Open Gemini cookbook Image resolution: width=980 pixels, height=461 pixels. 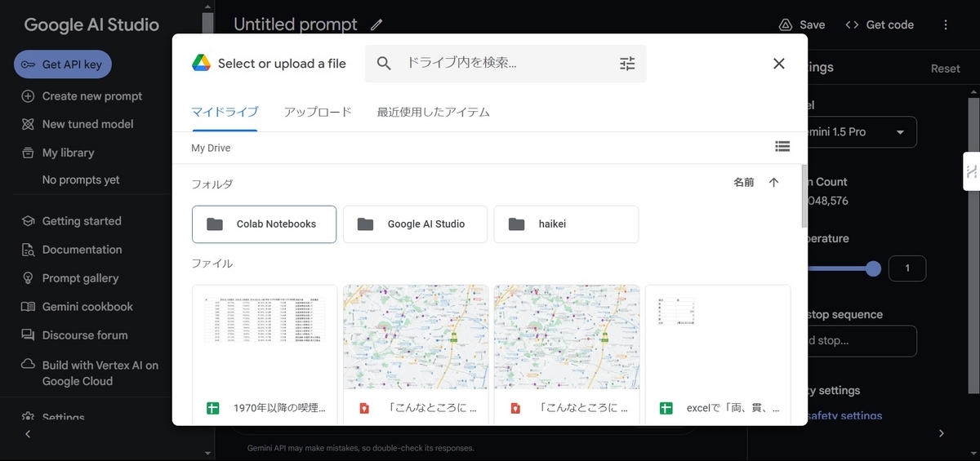coord(87,307)
